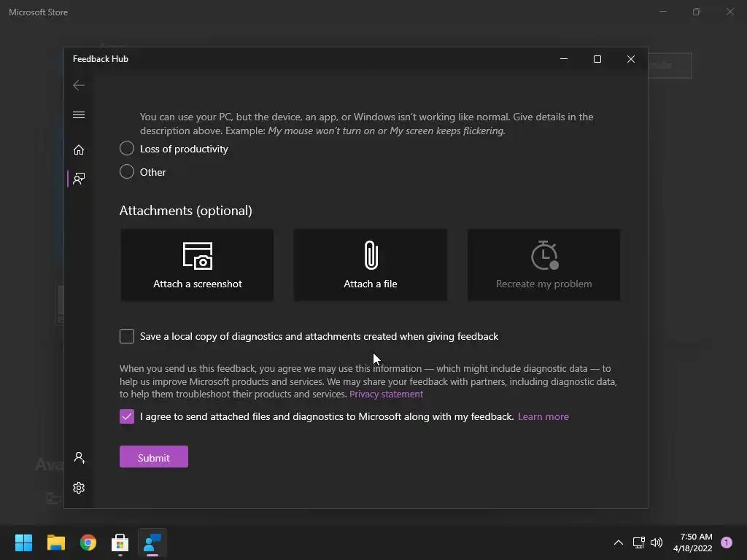Open the Feedback section in sidebar
Viewport: 747px width, 560px height.
click(x=79, y=179)
